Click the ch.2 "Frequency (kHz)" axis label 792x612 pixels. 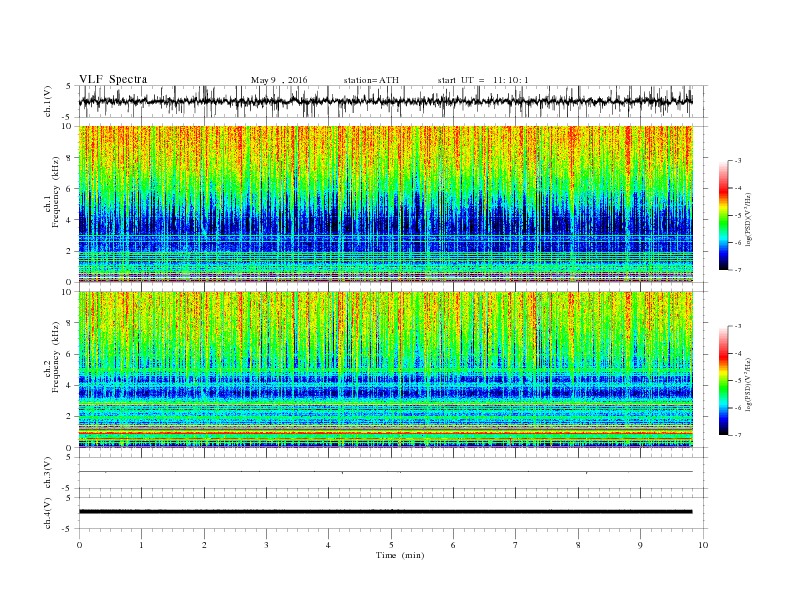[x=55, y=357]
